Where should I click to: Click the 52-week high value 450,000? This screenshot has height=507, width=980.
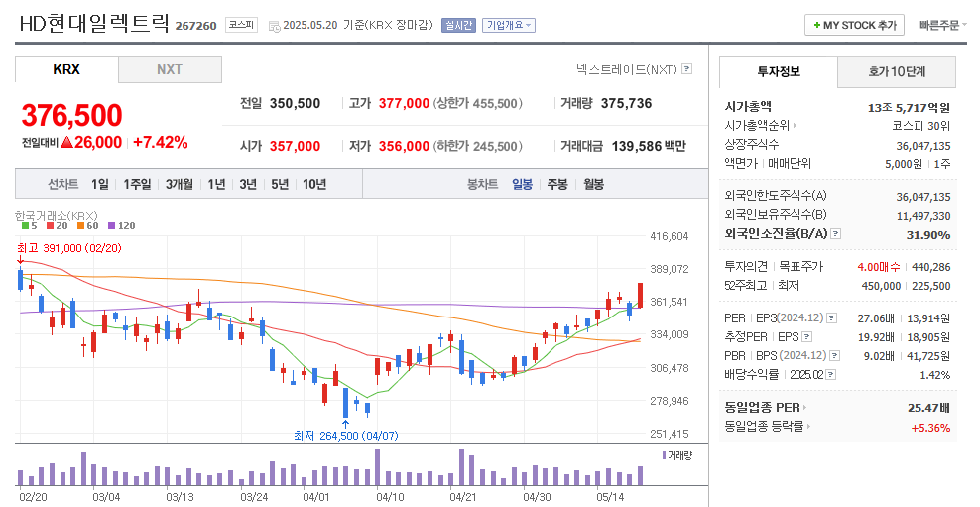click(881, 286)
